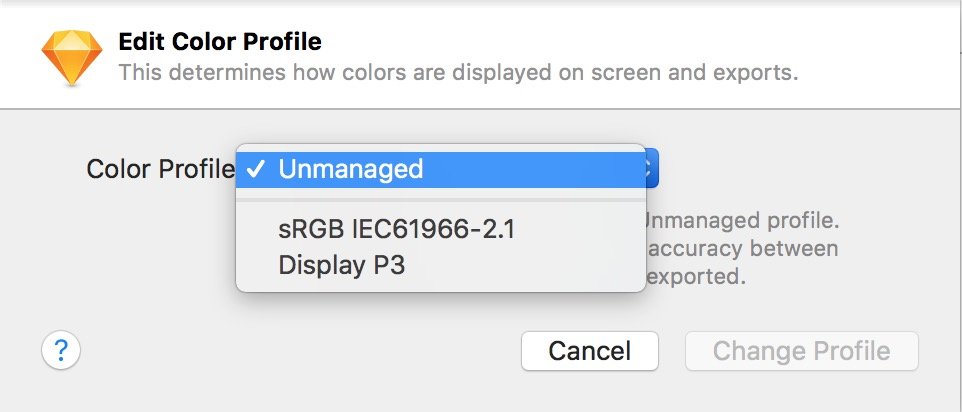Image resolution: width=962 pixels, height=412 pixels.
Task: Click the Sketch diamond app icon
Action: pos(72,57)
